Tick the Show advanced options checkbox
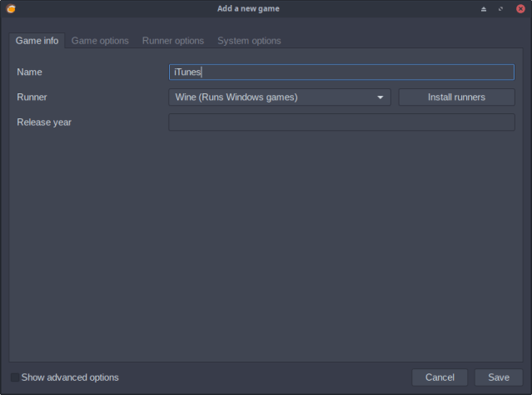The width and height of the screenshot is (532, 395). point(15,377)
